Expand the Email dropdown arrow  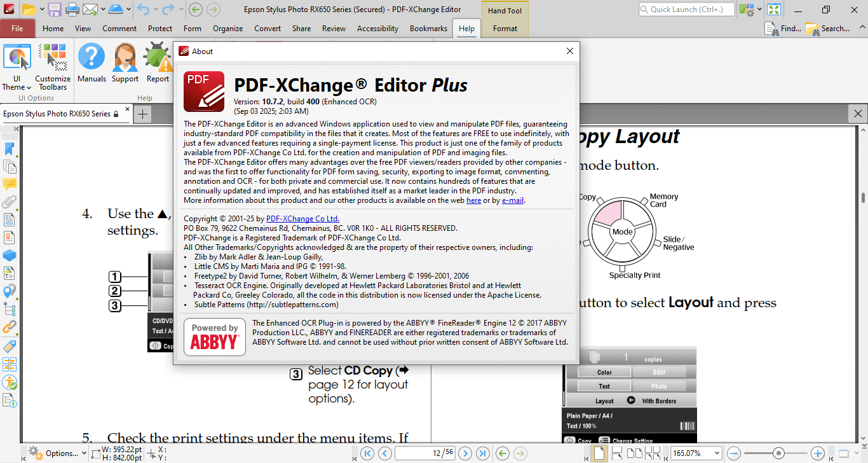tap(102, 10)
